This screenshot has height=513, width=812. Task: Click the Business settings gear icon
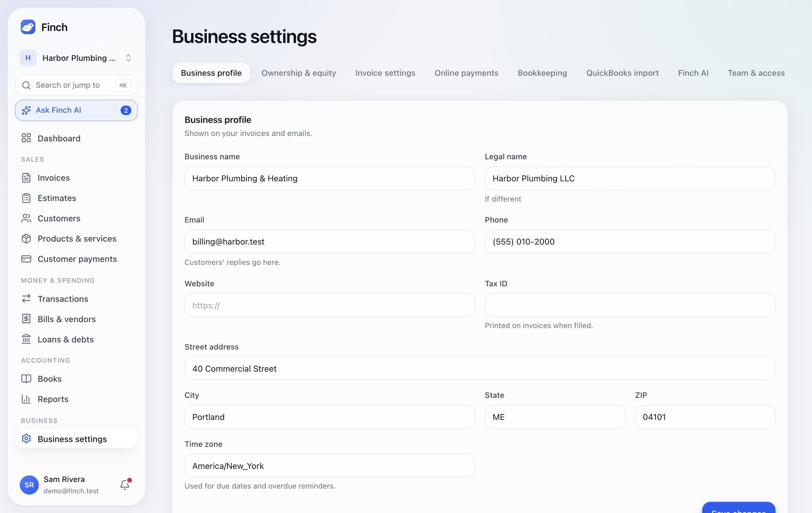[26, 438]
